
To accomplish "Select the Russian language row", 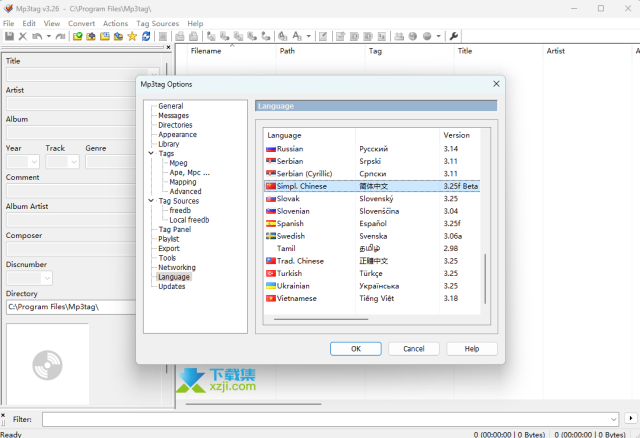I will tap(372, 149).
